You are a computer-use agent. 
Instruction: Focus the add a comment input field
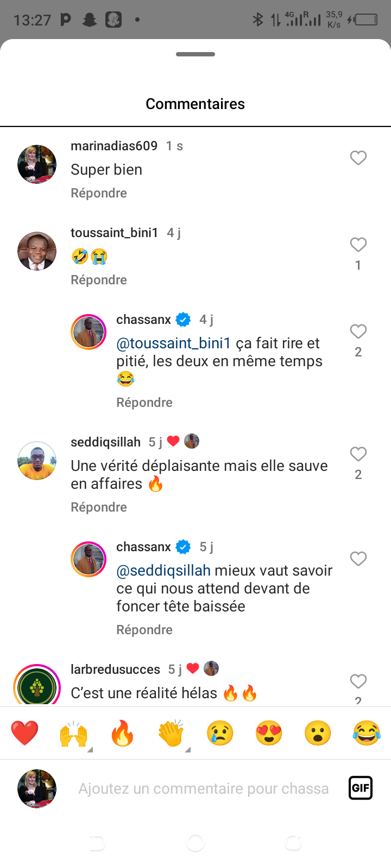coord(204,788)
